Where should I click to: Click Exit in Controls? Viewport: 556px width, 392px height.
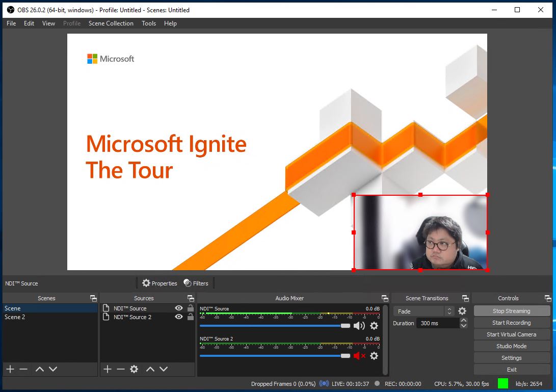[512, 369]
